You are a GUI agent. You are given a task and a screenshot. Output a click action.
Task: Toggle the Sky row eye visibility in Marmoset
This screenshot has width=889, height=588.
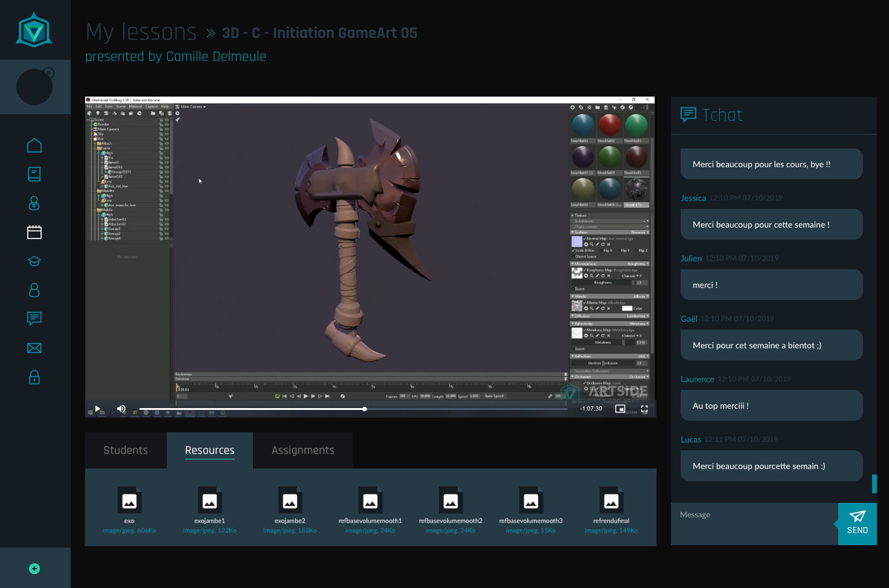tap(167, 134)
